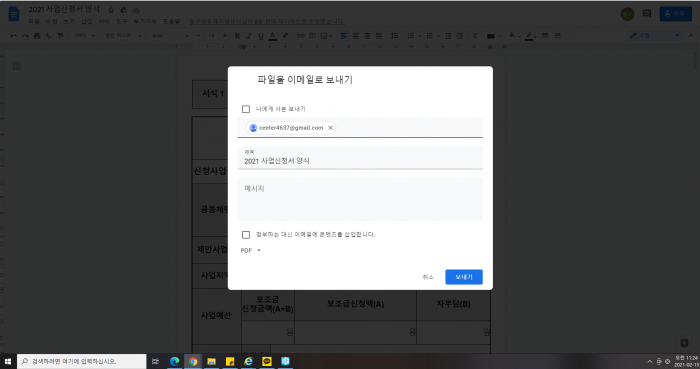This screenshot has width=700, height=369.
Task: Open the editing mode dropdown with pencil
Action: [x=654, y=36]
